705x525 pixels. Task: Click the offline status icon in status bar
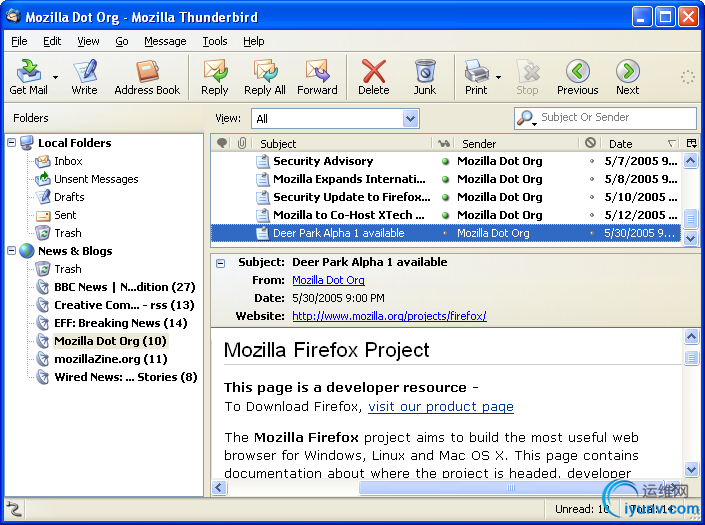click(x=14, y=509)
